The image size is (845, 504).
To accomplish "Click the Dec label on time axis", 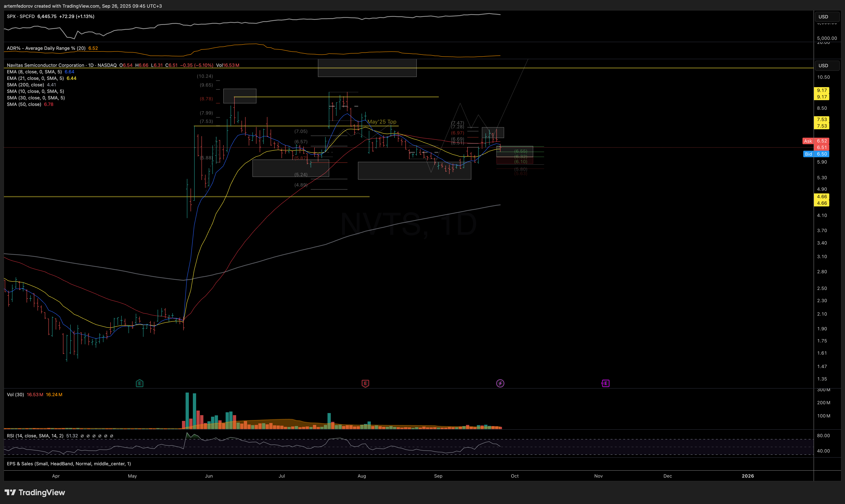I will pyautogui.click(x=668, y=476).
